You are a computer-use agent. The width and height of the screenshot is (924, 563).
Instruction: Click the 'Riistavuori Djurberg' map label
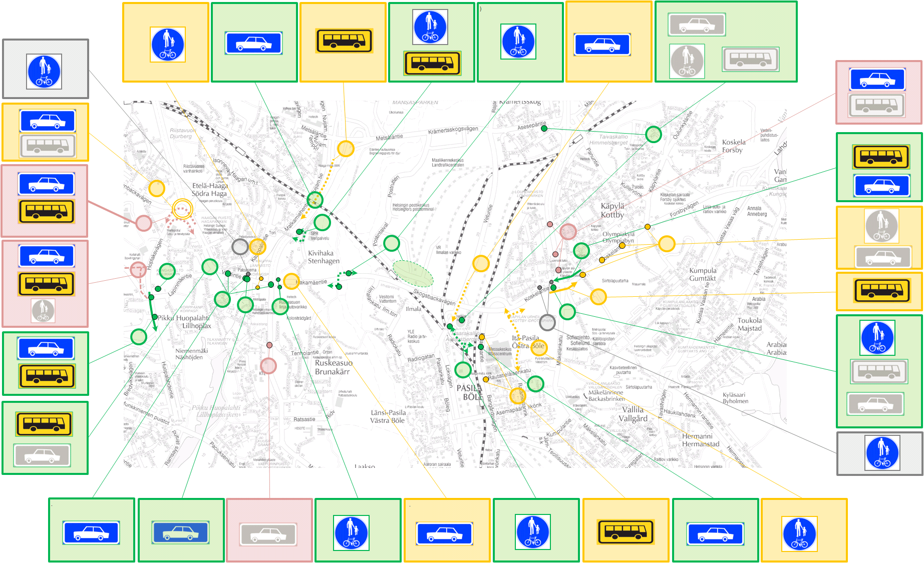pos(182,134)
